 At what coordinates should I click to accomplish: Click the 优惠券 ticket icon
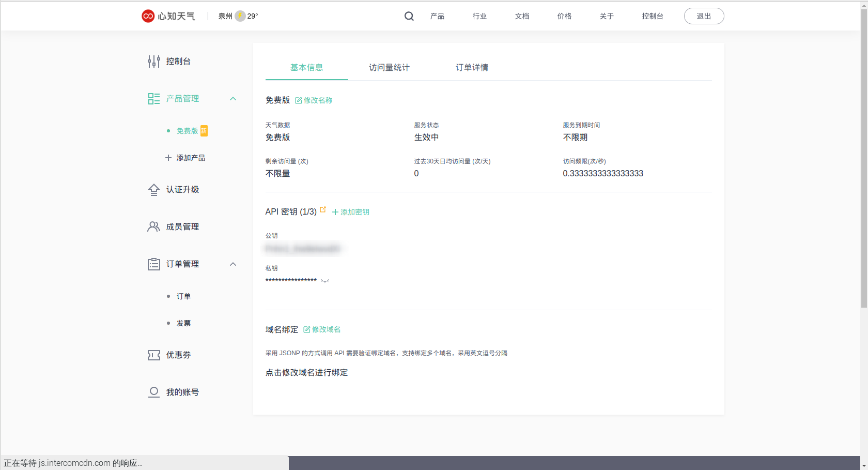click(x=153, y=355)
